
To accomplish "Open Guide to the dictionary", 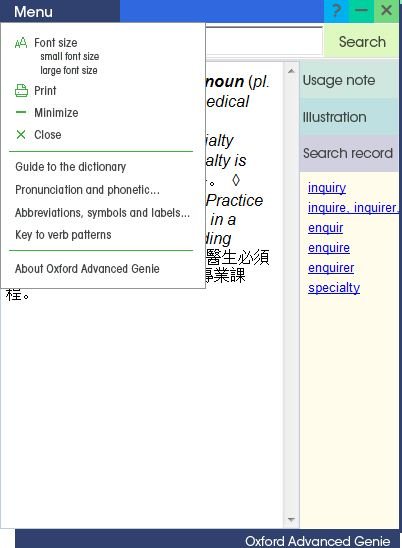I will pos(71,167).
